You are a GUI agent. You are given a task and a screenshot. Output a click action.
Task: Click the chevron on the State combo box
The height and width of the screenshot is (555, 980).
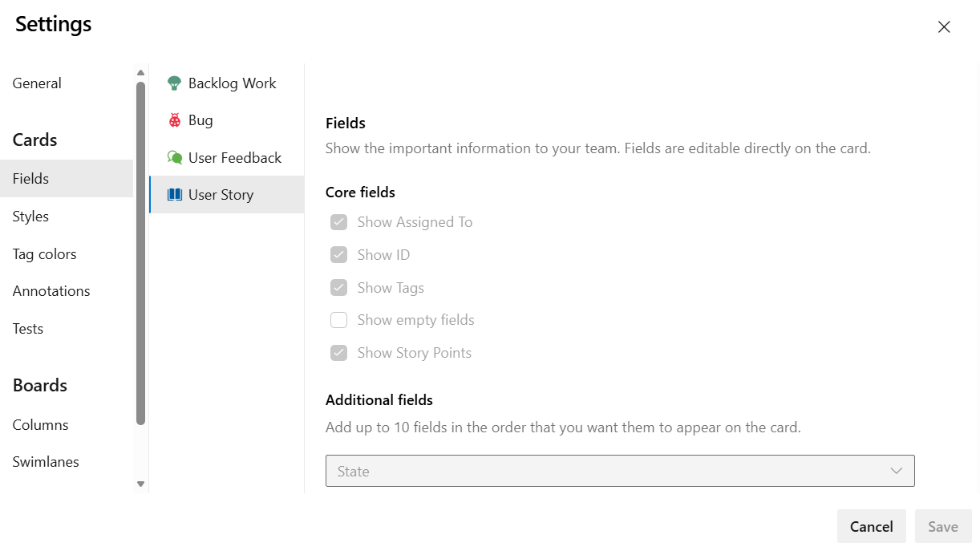click(896, 471)
